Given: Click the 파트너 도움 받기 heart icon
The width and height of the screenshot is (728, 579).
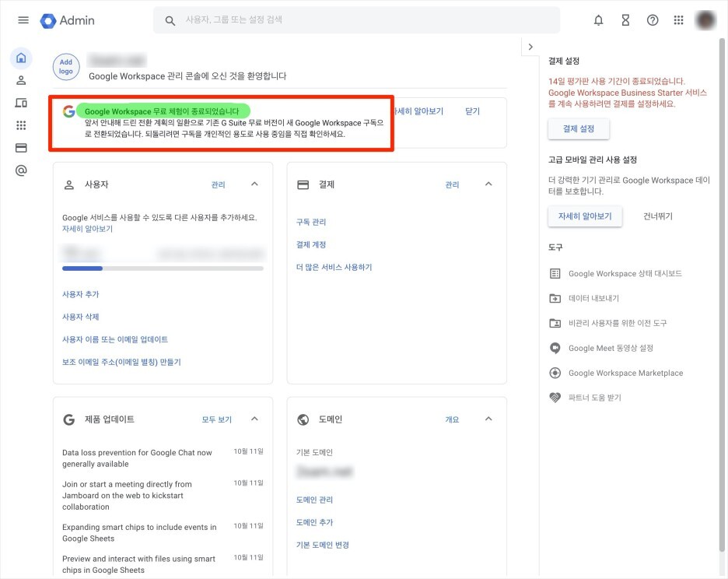Looking at the screenshot, I should pyautogui.click(x=555, y=398).
